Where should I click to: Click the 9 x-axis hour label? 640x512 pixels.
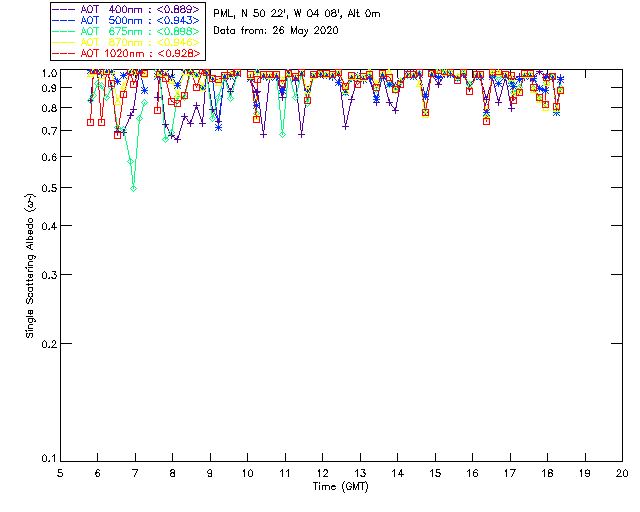pos(210,473)
